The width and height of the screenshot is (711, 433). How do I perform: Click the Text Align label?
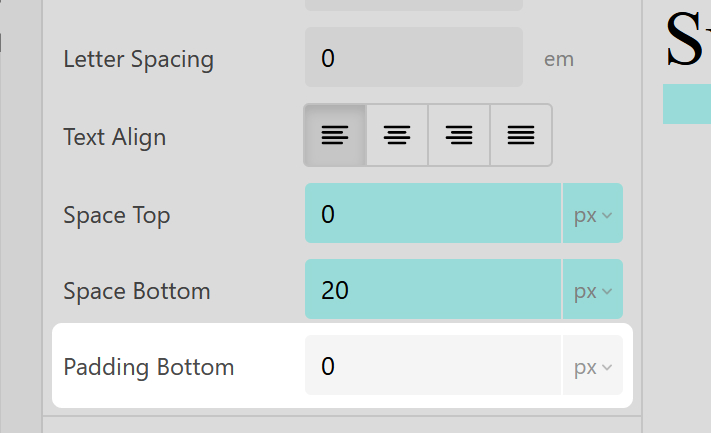click(114, 136)
